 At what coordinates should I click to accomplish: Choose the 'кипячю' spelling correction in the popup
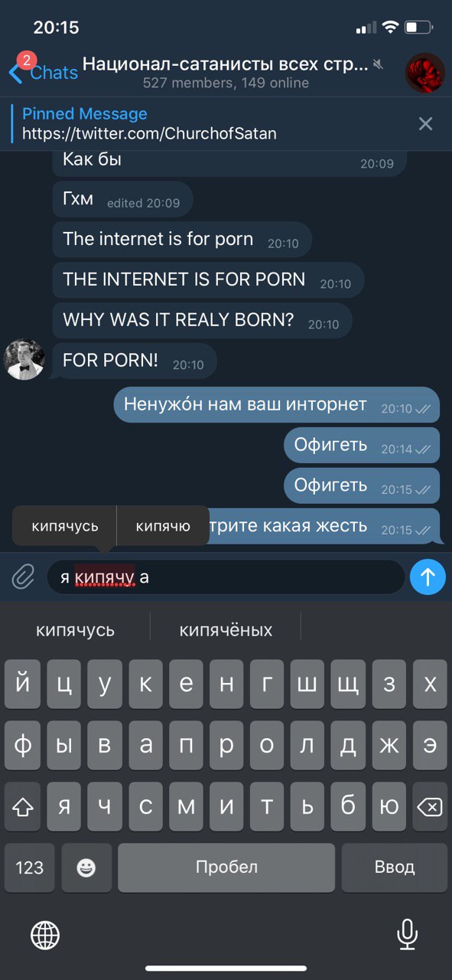click(x=163, y=526)
